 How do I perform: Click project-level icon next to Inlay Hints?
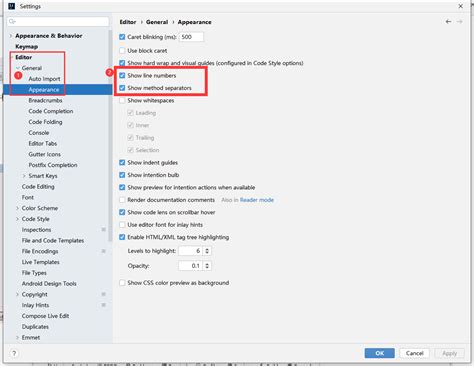pyautogui.click(x=104, y=305)
